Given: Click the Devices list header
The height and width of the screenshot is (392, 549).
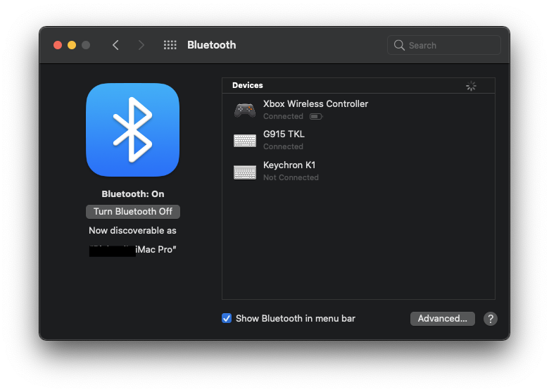Looking at the screenshot, I should 248,85.
